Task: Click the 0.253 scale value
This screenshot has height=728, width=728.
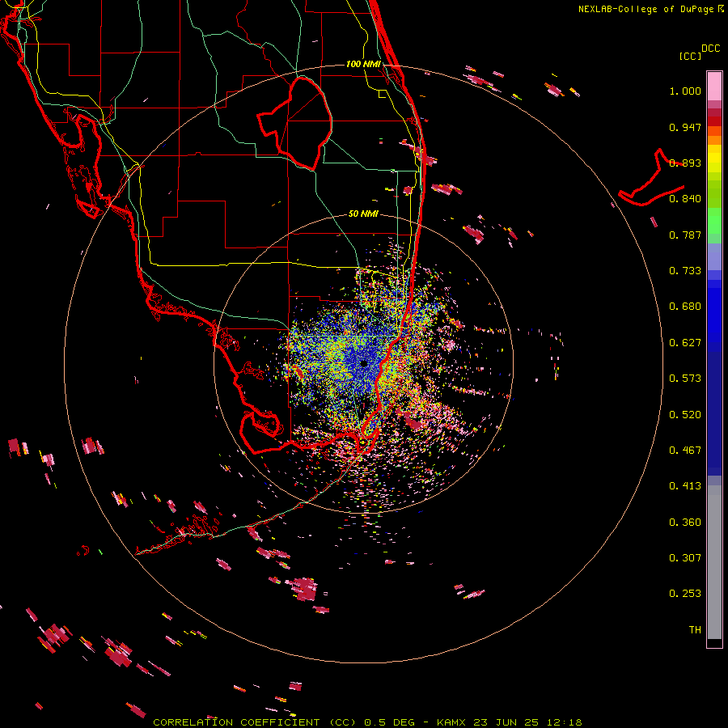Action: 685,594
